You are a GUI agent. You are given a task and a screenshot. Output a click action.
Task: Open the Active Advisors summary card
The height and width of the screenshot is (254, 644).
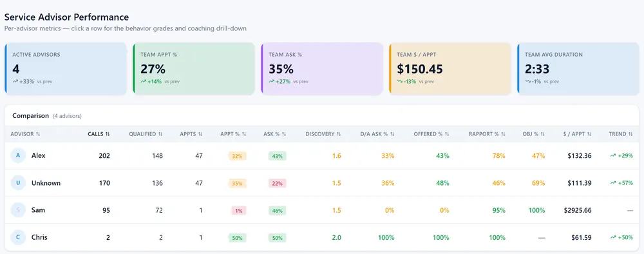(x=66, y=68)
